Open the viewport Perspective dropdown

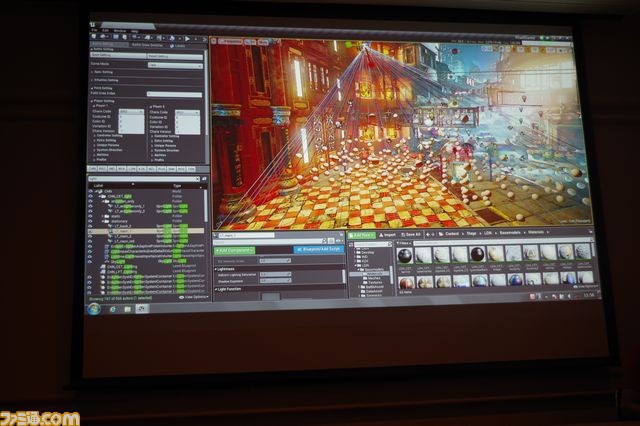[230, 41]
